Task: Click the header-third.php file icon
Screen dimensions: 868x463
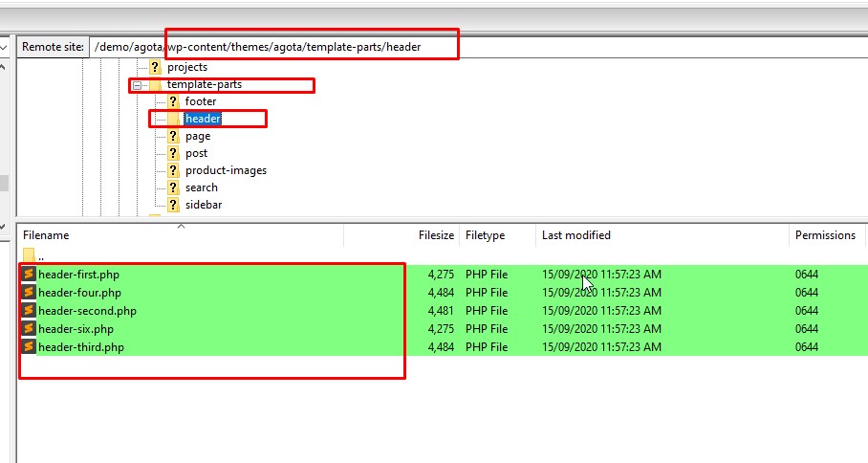Action: click(29, 347)
